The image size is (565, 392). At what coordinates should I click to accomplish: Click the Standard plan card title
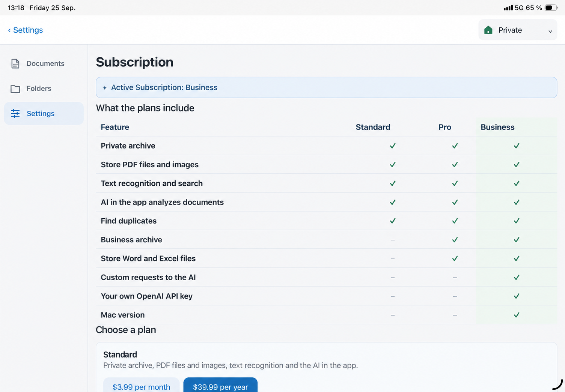(x=120, y=354)
